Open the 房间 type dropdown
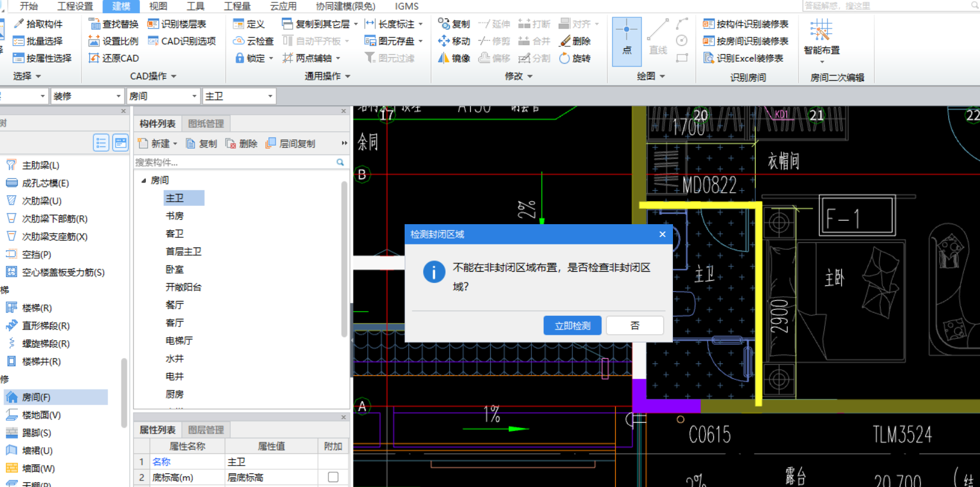Screen dimensions: 980x487 194,96
